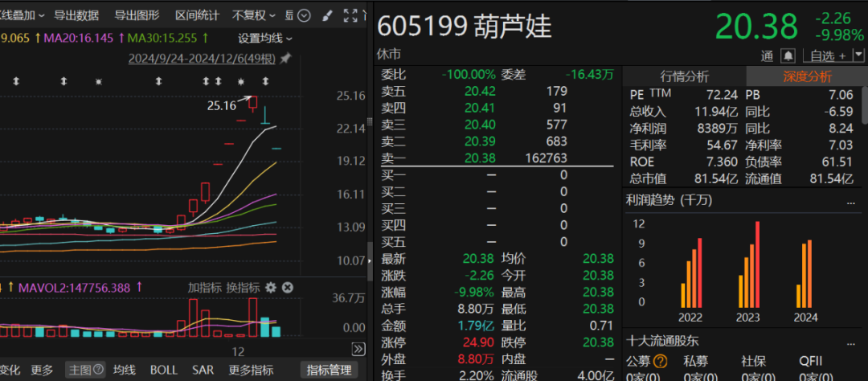
Task: Click the ROE value 7.360
Action: 722,162
